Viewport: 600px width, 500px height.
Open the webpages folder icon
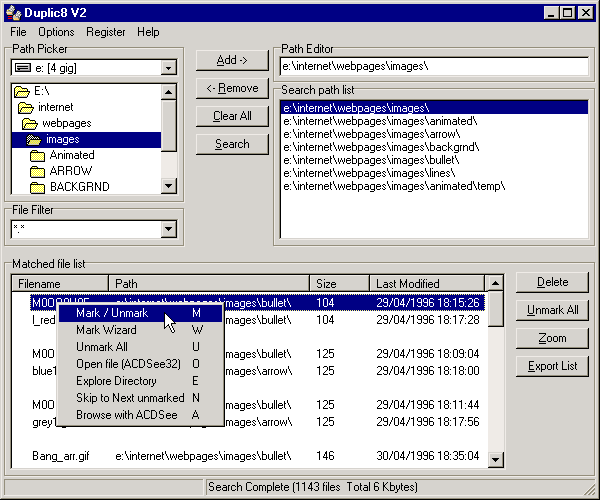coord(31,123)
